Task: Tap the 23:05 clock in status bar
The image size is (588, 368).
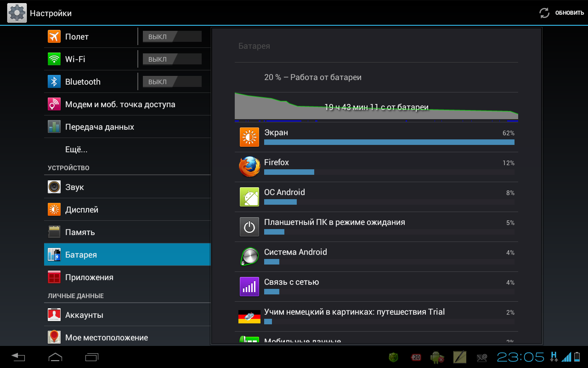Action: (x=521, y=357)
